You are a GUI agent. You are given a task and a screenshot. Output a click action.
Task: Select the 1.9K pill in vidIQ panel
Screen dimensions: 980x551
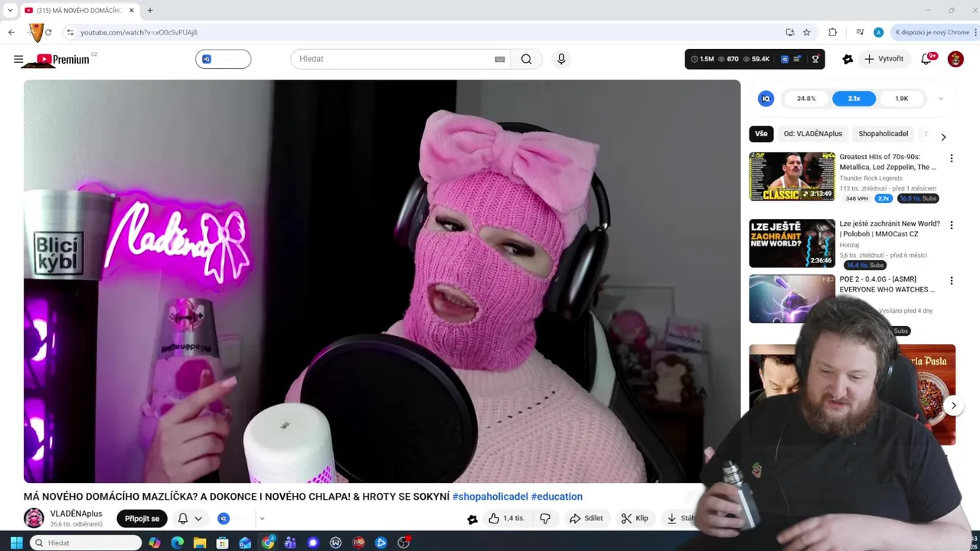(901, 98)
